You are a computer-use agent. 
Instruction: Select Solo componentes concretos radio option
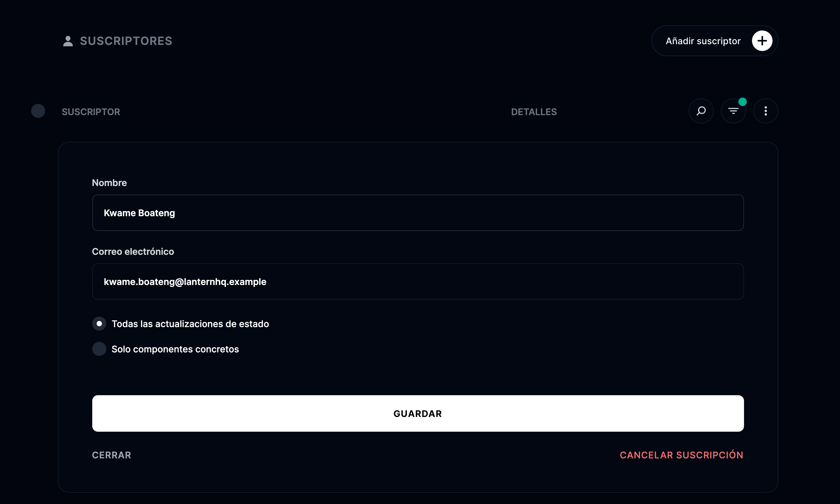tap(99, 349)
